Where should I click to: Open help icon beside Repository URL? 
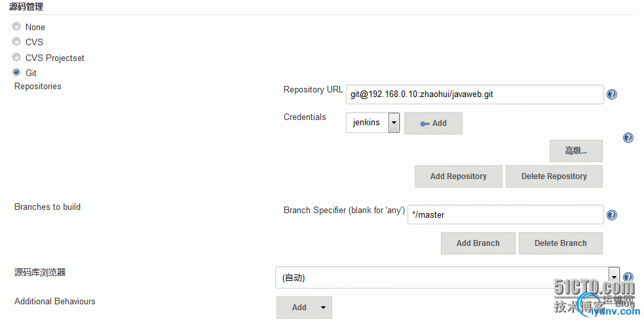[612, 95]
